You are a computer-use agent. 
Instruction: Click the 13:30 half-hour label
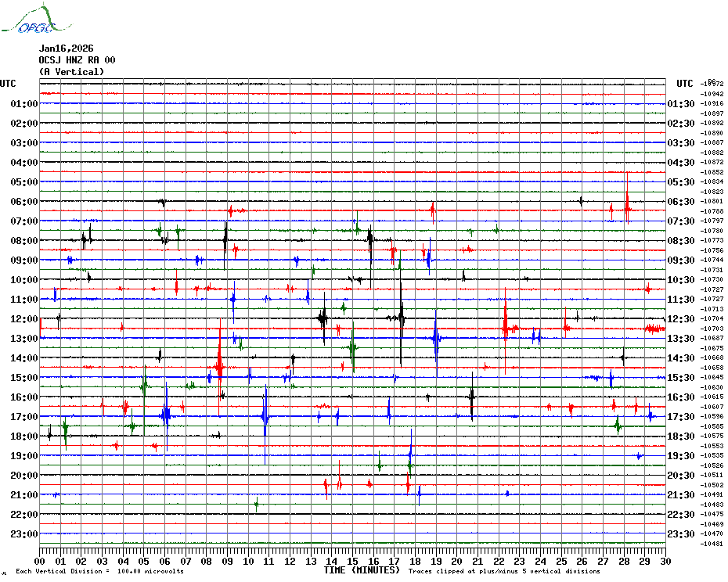681,339
